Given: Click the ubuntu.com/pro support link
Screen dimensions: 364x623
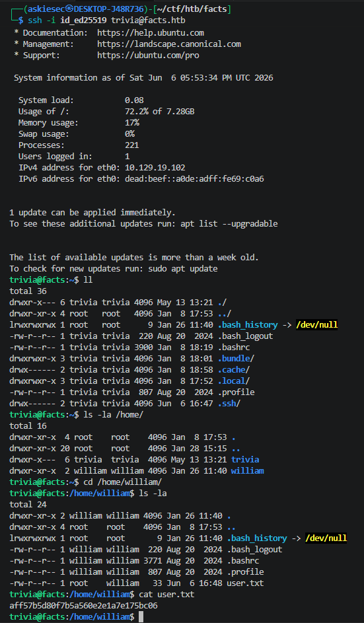Looking at the screenshot, I should (148, 55).
